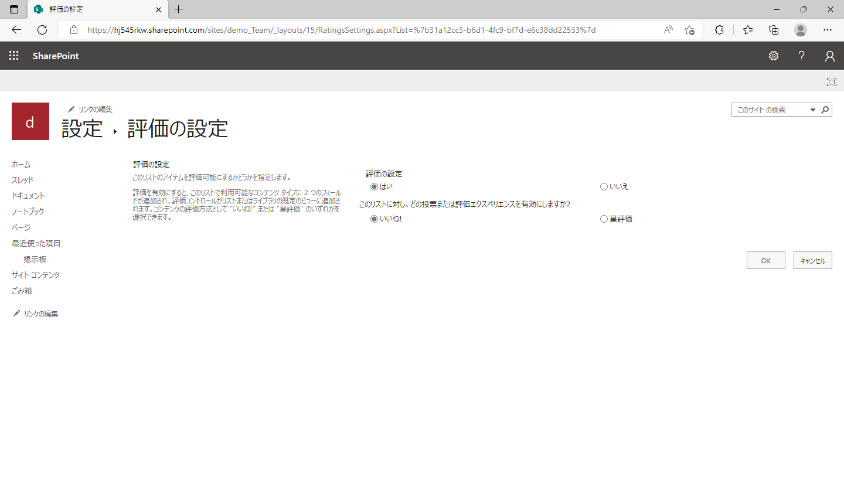Image resolution: width=844 pixels, height=504 pixels.
Task: Click the red 'd' site logo
Action: 30,121
